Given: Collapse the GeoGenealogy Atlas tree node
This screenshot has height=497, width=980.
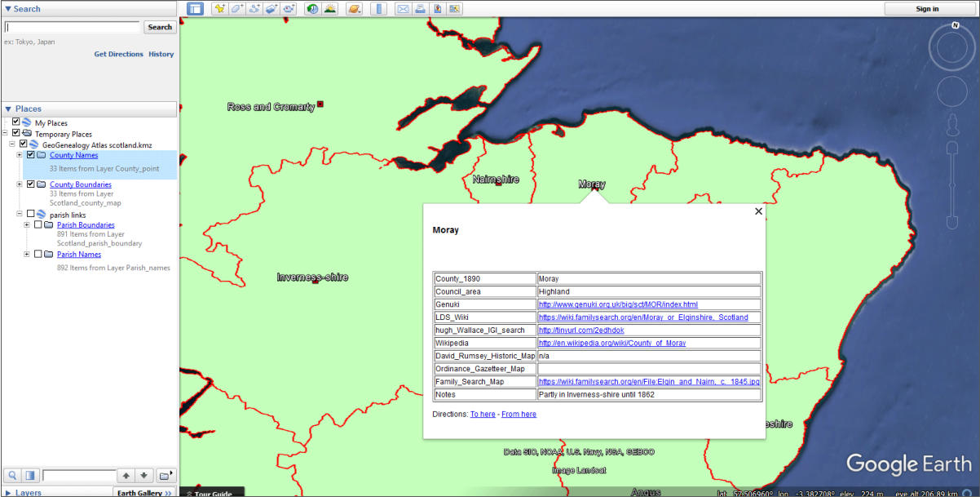Looking at the screenshot, I should pyautogui.click(x=12, y=144).
